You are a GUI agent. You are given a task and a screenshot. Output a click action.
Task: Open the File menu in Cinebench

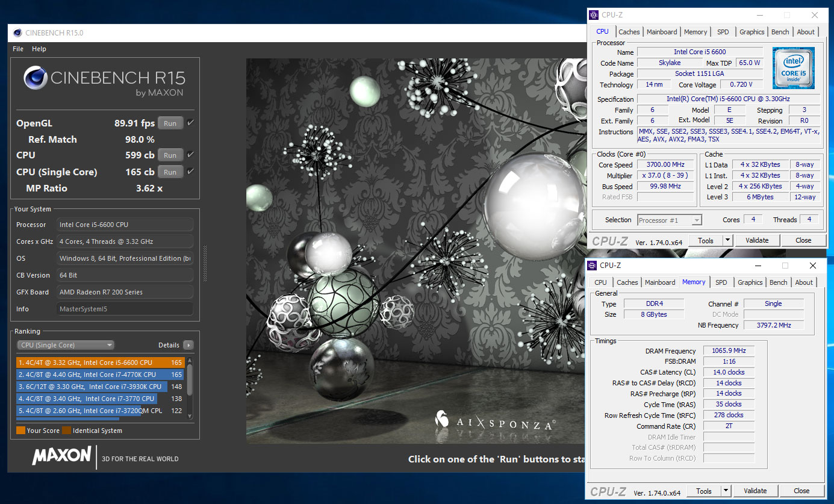tap(18, 49)
